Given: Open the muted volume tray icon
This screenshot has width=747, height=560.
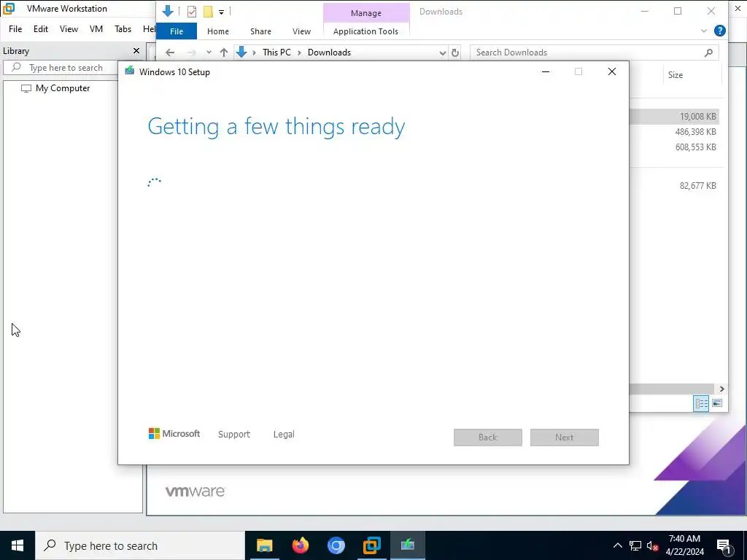Looking at the screenshot, I should (653, 545).
